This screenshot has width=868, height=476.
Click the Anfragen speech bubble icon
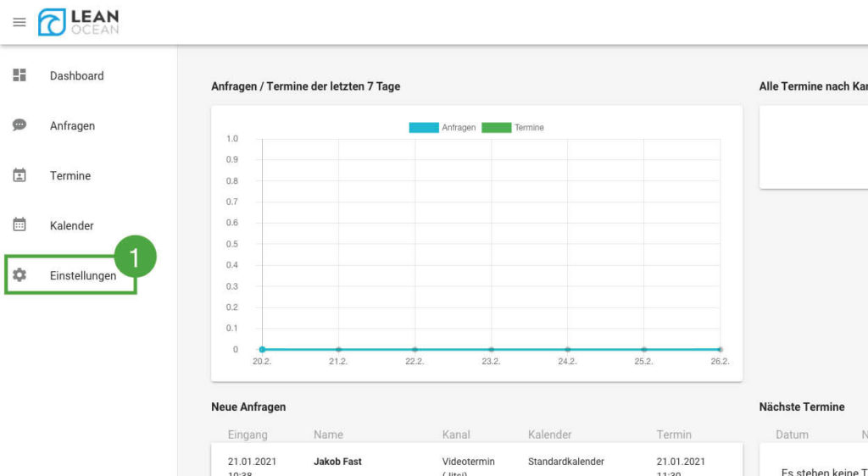click(19, 125)
